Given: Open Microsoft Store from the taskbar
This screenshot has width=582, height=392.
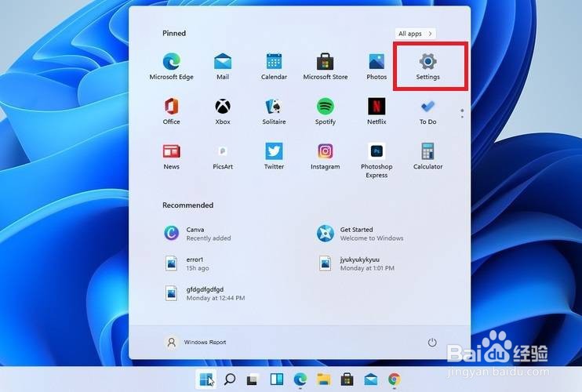Looking at the screenshot, I should pyautogui.click(x=347, y=379).
